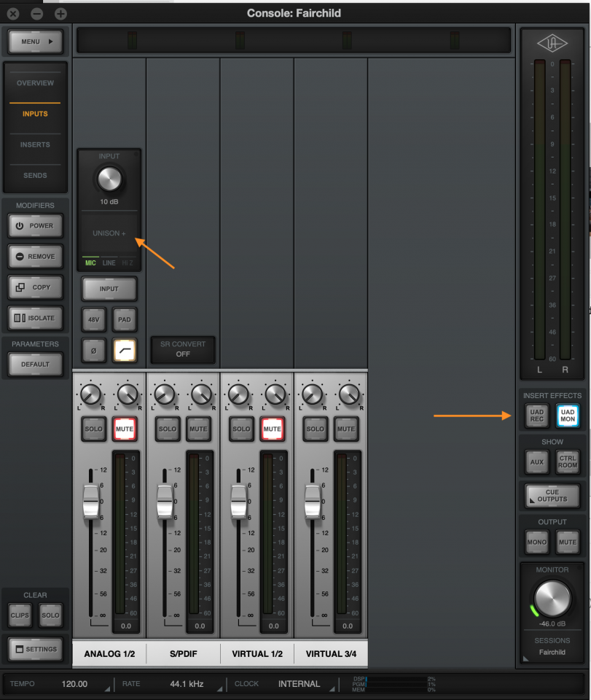Solo the S/PDIF channel

pyautogui.click(x=168, y=429)
